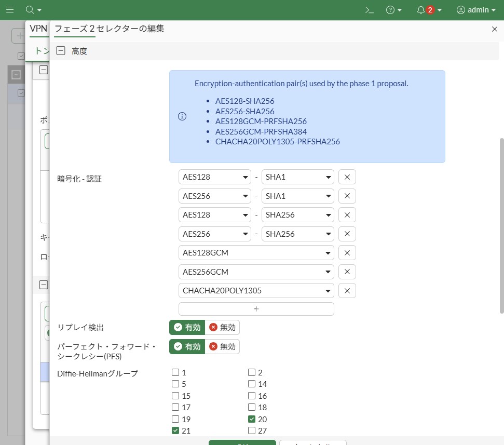The image size is (504, 445).
Task: Open the help question mark menu
Action: click(x=390, y=10)
